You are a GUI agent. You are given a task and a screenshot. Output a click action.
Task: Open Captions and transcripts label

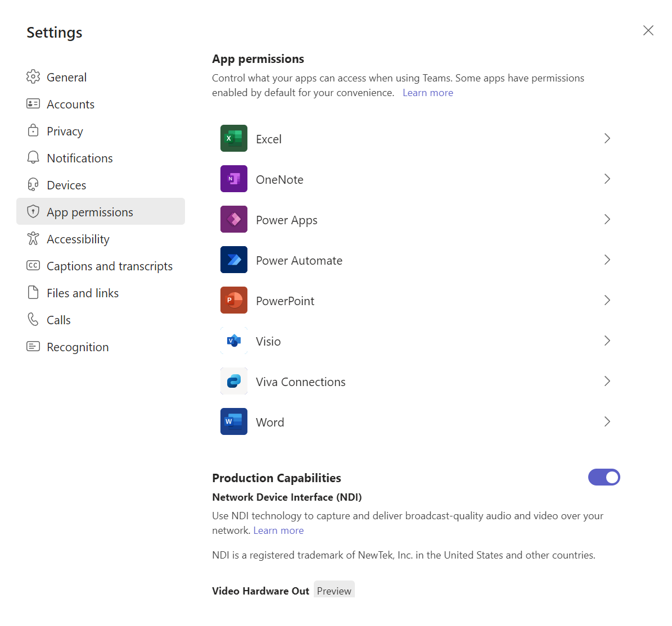coord(110,266)
